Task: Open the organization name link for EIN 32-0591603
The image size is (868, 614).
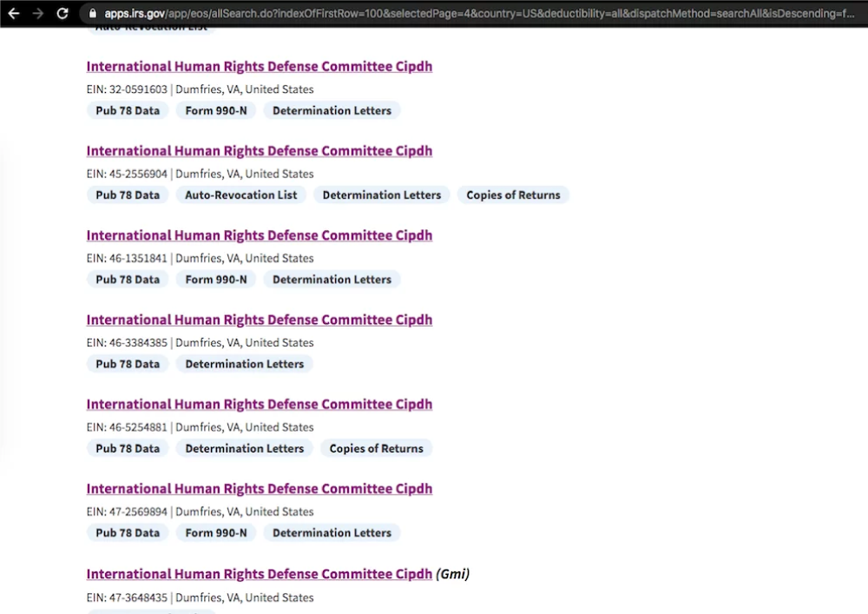Action: (259, 67)
